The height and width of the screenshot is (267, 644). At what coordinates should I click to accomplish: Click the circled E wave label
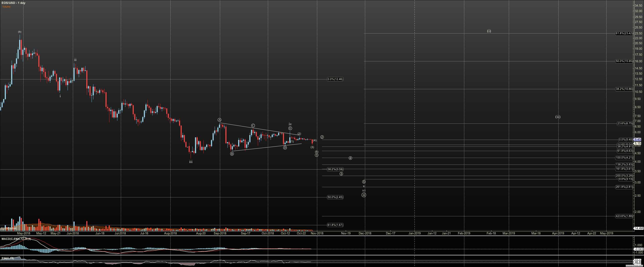(x=290, y=128)
